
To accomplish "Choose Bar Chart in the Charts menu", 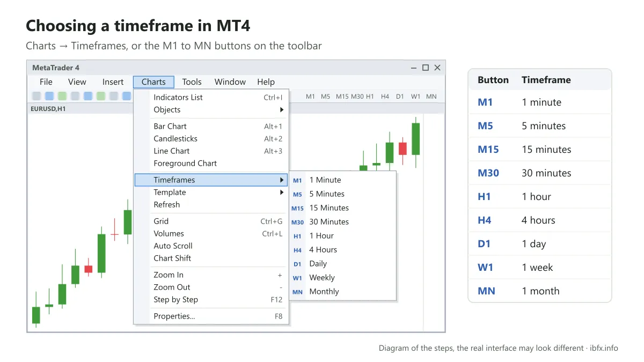I will pos(211,127).
